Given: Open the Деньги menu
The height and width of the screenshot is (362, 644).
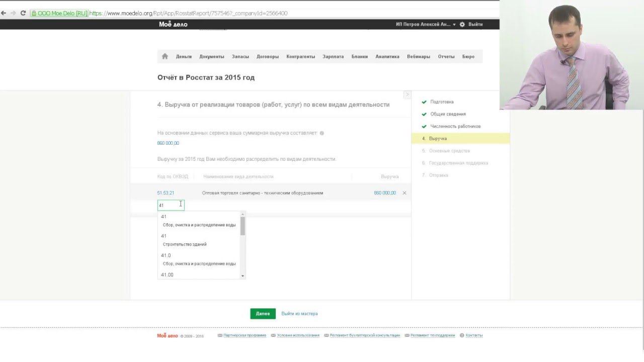Looking at the screenshot, I should (184, 57).
